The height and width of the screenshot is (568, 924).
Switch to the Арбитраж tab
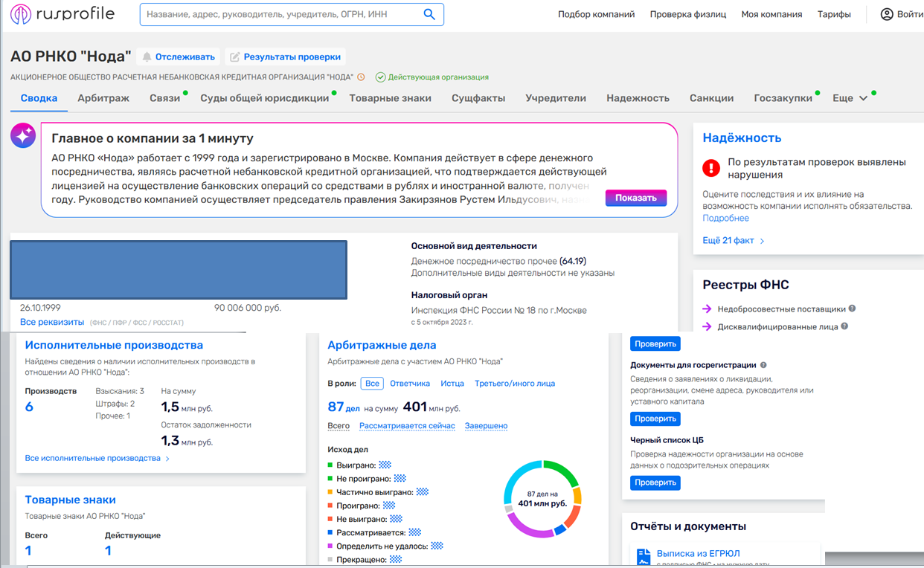pyautogui.click(x=103, y=98)
